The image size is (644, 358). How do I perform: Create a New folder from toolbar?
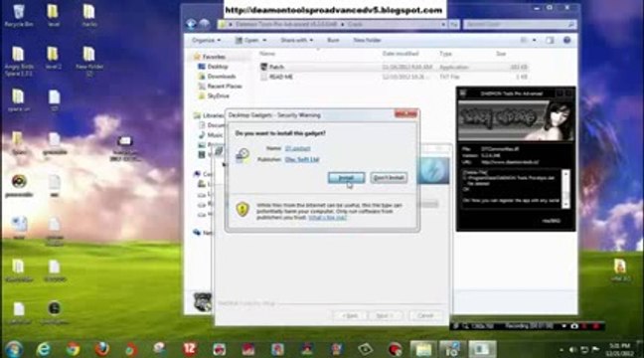coord(367,41)
